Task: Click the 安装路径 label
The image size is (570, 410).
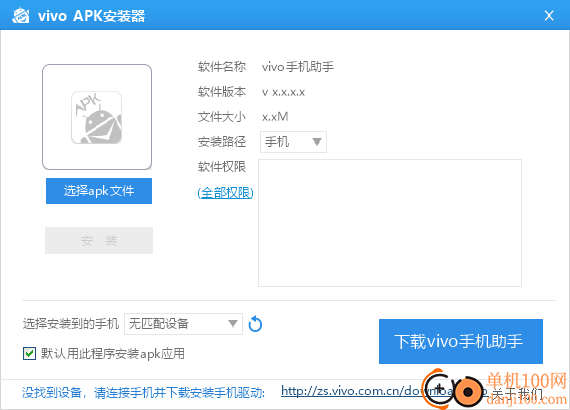Action: tap(222, 142)
